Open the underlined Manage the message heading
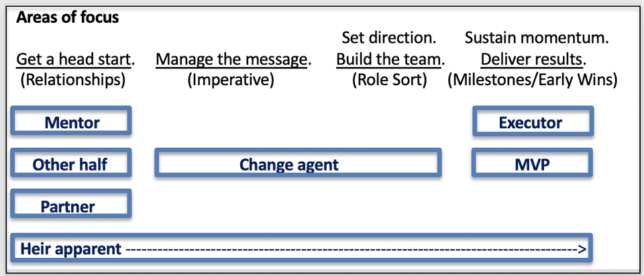 [233, 59]
